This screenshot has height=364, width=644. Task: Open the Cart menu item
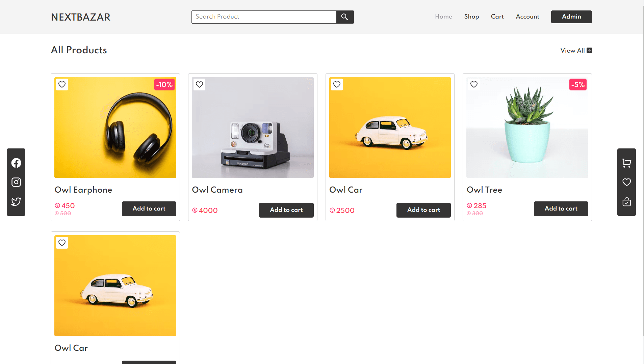497,17
